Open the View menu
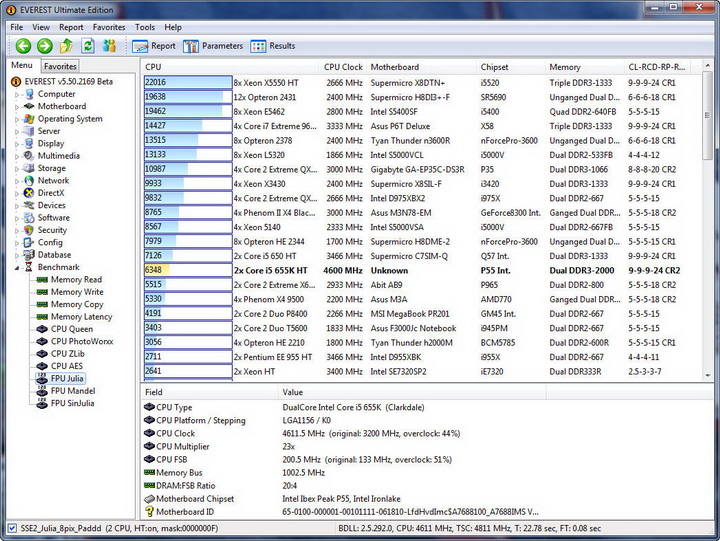720x541 pixels. tap(41, 28)
